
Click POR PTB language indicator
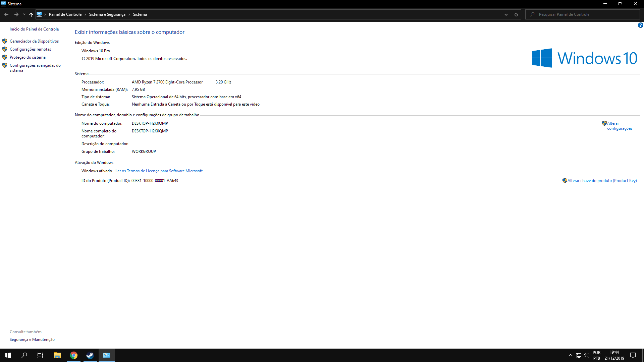[596, 355]
